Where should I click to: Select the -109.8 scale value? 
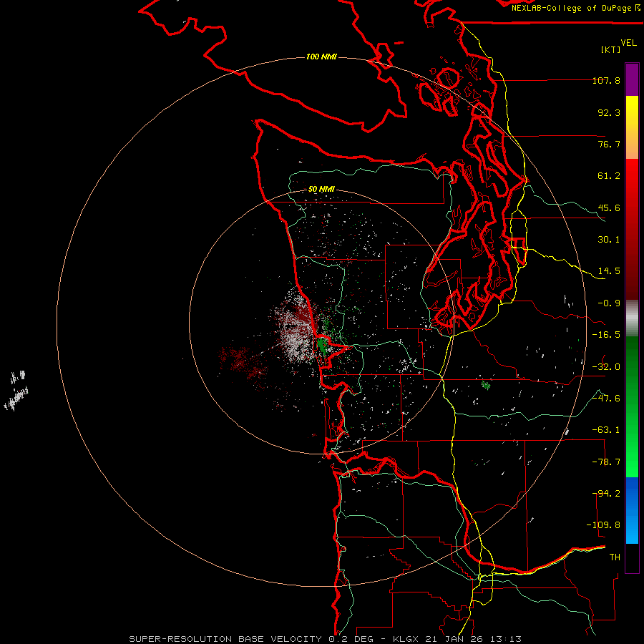tap(603, 525)
